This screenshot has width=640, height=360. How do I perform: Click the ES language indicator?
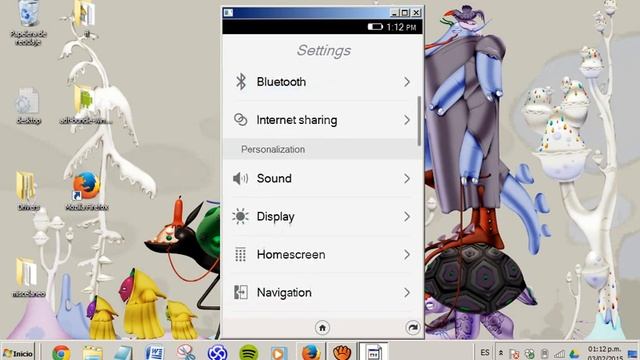(x=485, y=353)
